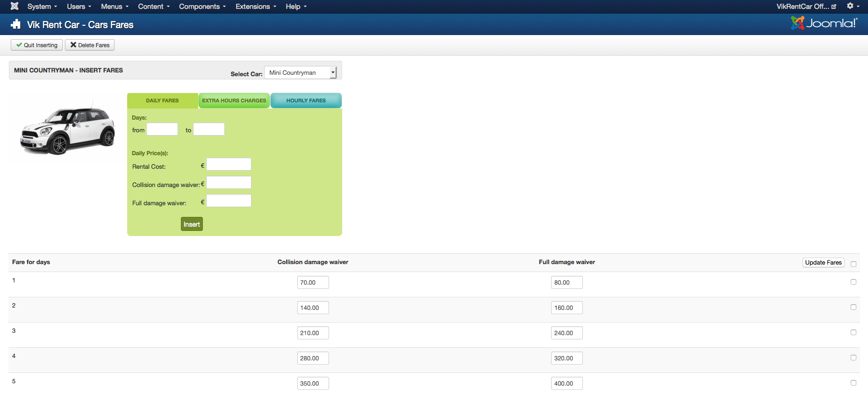Screen dimensions: 868x395
Task: Click the 280.00 collision waiver field
Action: [x=313, y=358]
